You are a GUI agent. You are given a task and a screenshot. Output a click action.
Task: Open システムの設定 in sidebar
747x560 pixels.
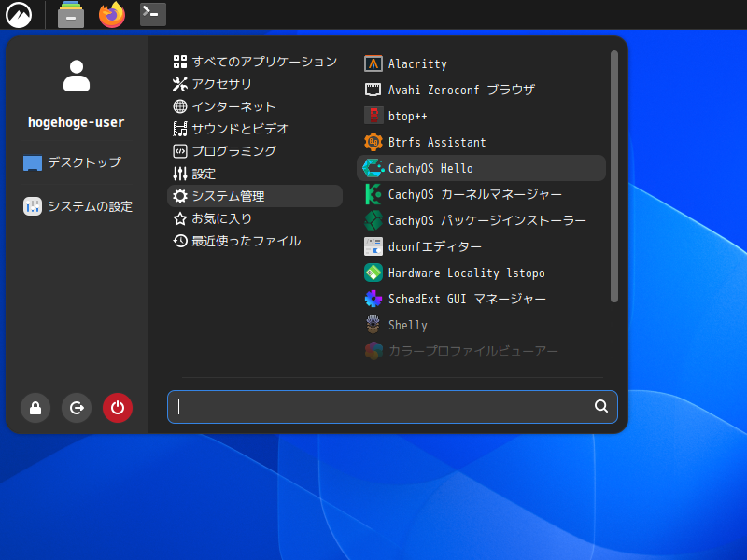(77, 206)
